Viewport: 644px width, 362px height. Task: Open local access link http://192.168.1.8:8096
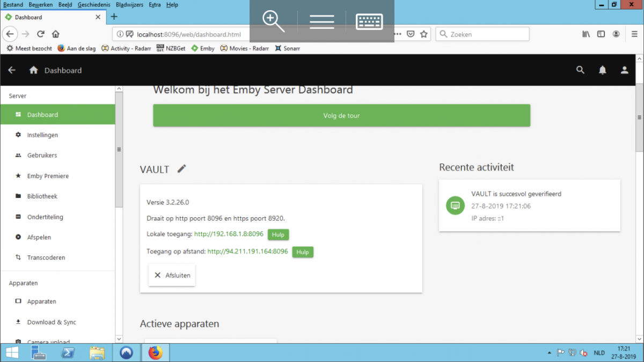click(x=229, y=234)
